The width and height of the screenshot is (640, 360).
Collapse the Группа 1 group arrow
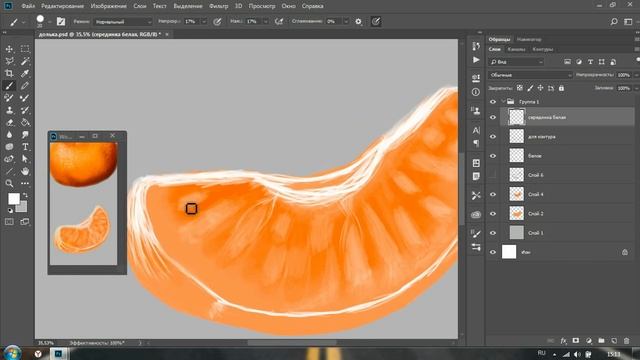click(x=503, y=101)
